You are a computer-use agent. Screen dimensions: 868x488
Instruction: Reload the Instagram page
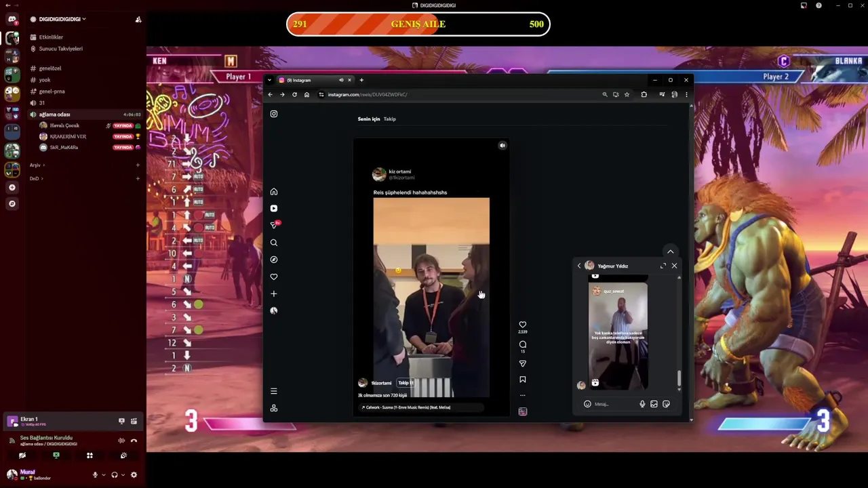(294, 94)
